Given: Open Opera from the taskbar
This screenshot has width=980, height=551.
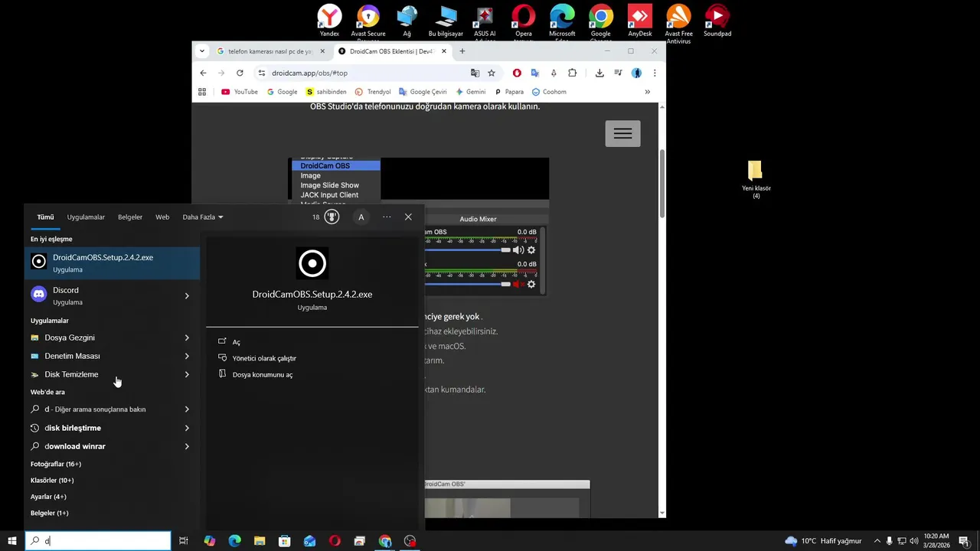Looking at the screenshot, I should pos(335,541).
